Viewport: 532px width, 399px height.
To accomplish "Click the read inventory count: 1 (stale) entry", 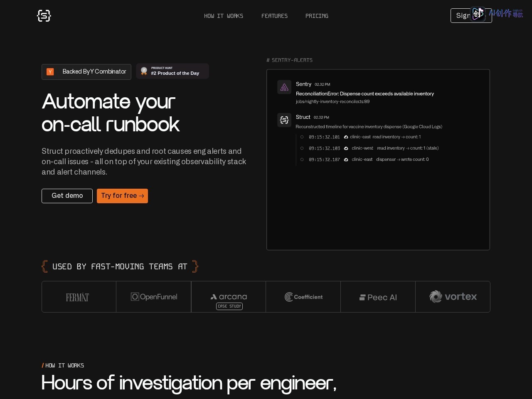I will [x=408, y=148].
